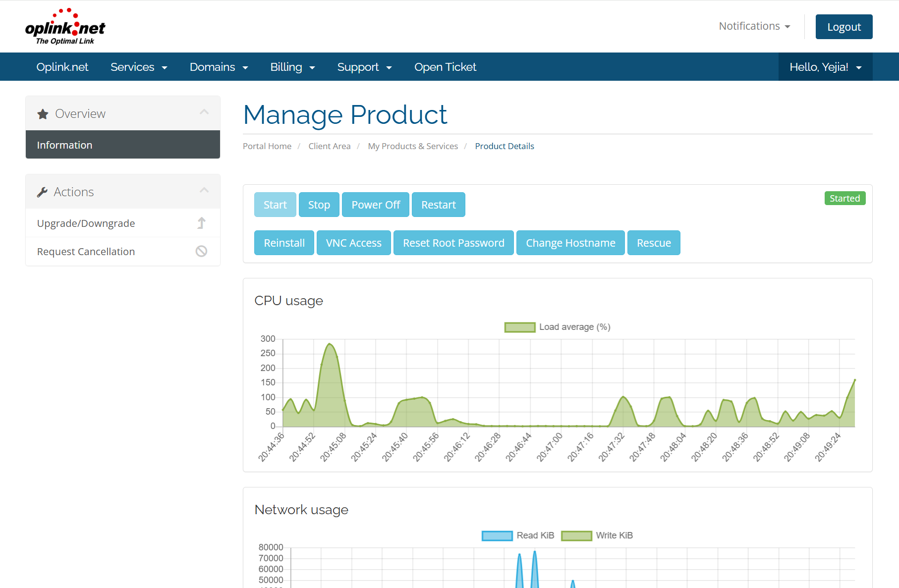Click the oplink.net logo
The image size is (899, 588).
coord(65,27)
